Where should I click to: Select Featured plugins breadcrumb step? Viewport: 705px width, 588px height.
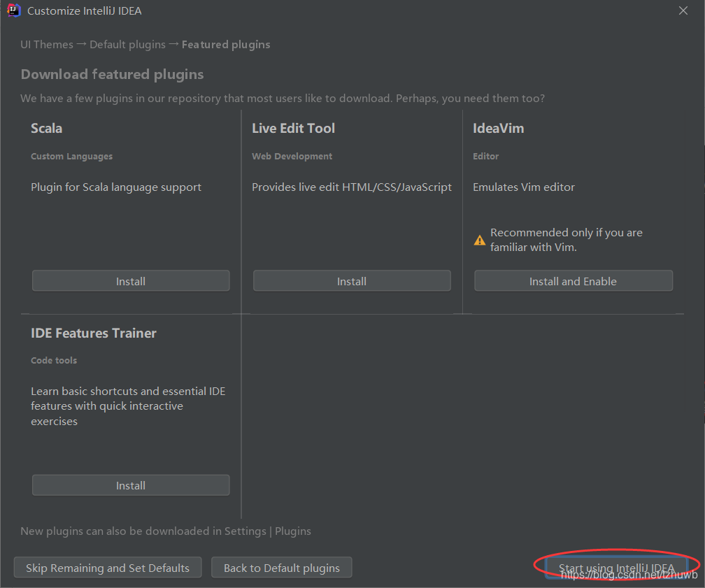point(226,45)
